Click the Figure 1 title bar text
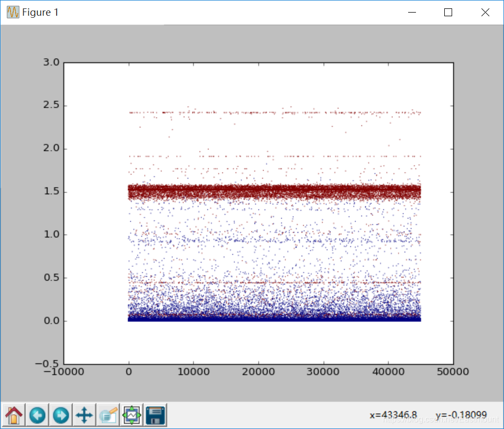 click(x=40, y=12)
